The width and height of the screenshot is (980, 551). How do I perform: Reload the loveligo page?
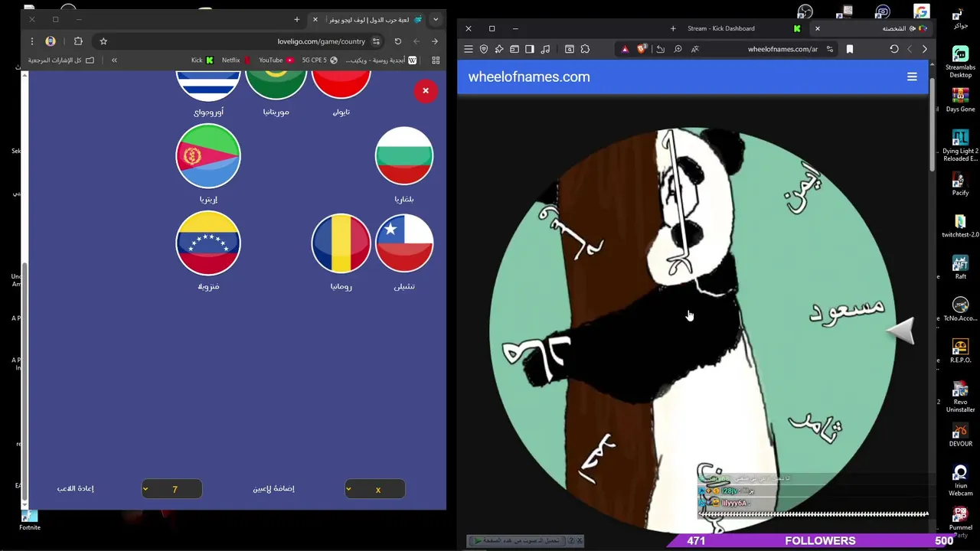(x=397, y=41)
